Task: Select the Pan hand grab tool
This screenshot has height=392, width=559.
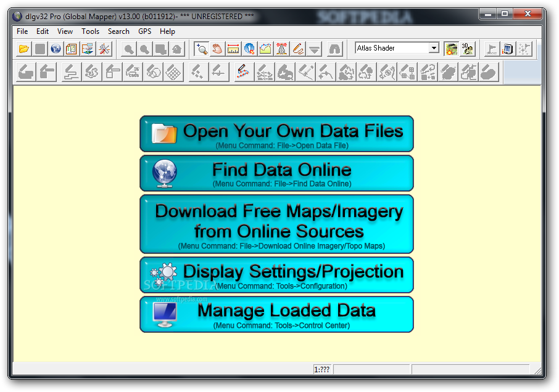Action: 217,49
